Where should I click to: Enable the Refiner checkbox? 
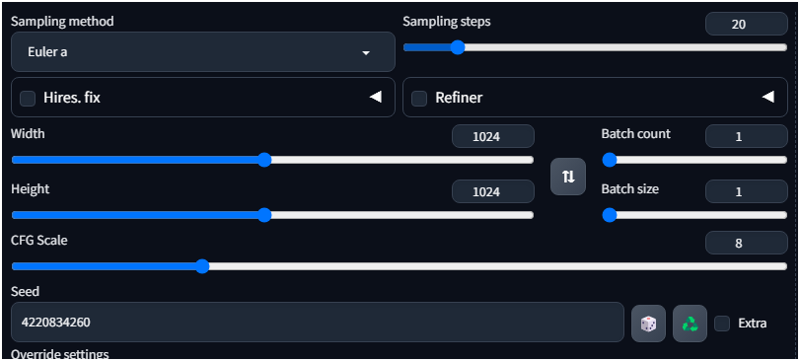click(419, 98)
